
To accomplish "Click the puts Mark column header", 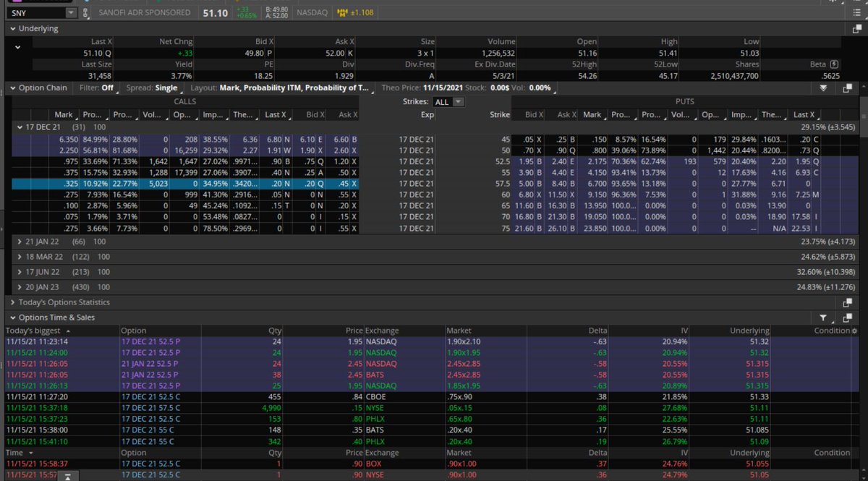I will tap(592, 114).
